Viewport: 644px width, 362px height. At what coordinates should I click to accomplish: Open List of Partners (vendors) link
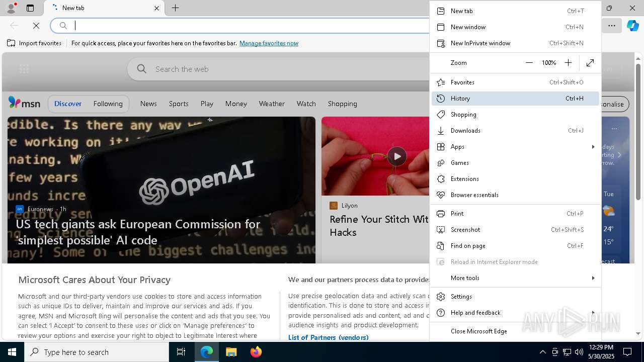pyautogui.click(x=328, y=337)
